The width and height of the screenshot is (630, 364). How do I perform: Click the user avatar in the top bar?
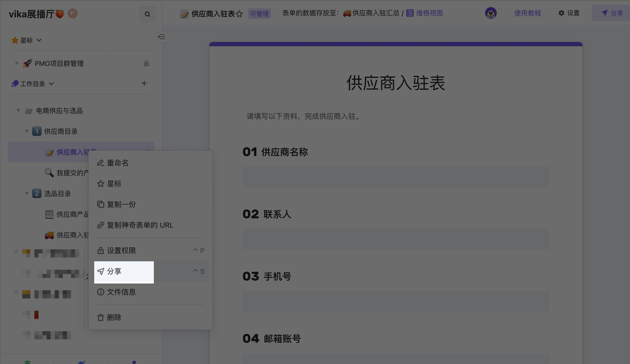[491, 13]
